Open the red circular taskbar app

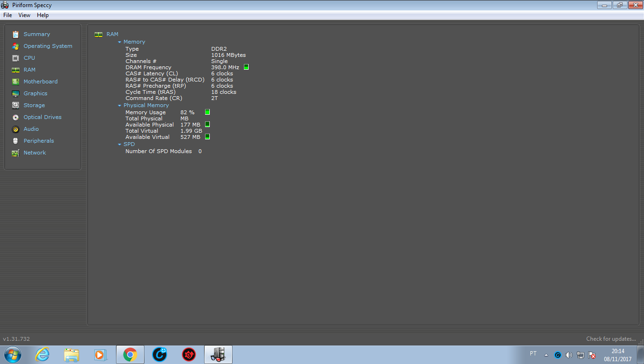[x=189, y=354]
